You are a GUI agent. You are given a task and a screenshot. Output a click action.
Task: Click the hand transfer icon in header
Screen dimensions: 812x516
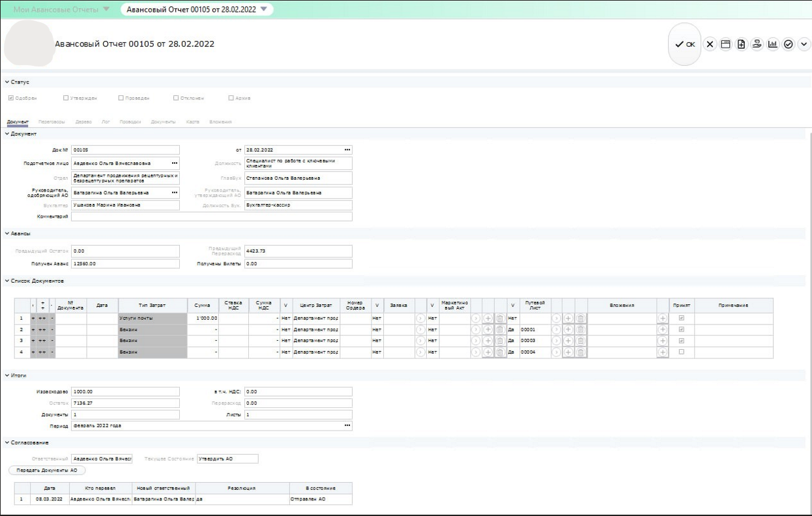coord(757,44)
